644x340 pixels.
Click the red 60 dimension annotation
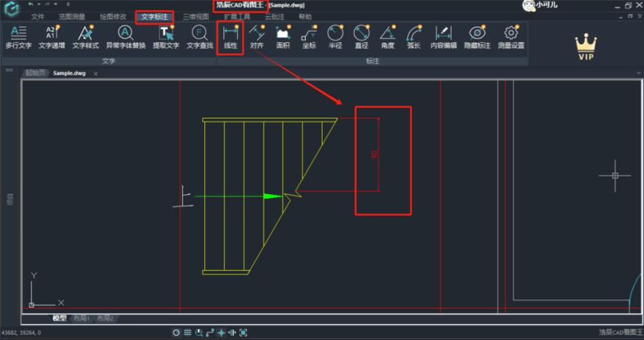374,154
